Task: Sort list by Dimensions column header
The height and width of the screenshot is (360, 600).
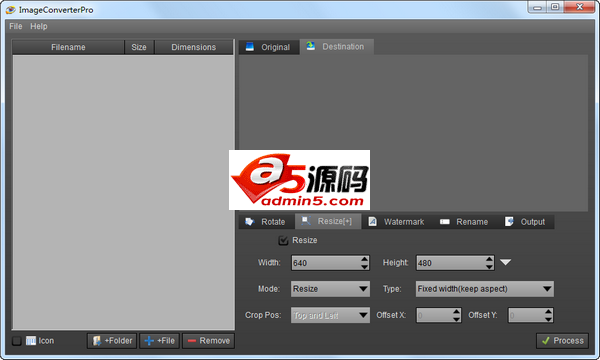Action: click(x=194, y=47)
